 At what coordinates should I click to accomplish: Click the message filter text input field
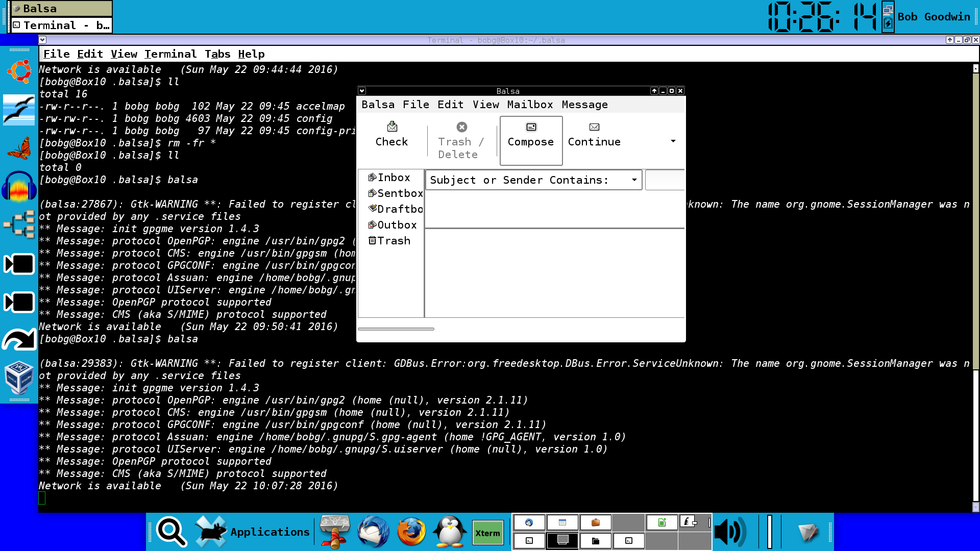(x=665, y=180)
